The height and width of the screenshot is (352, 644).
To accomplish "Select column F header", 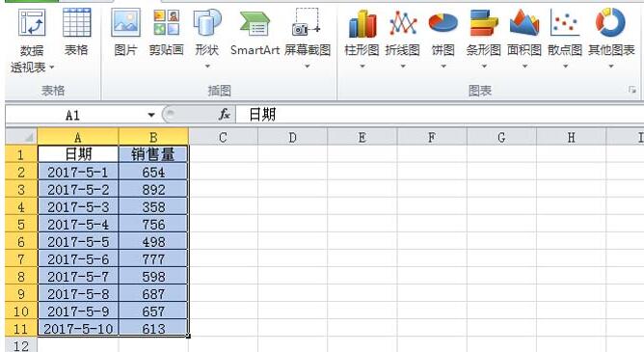I will point(432,137).
